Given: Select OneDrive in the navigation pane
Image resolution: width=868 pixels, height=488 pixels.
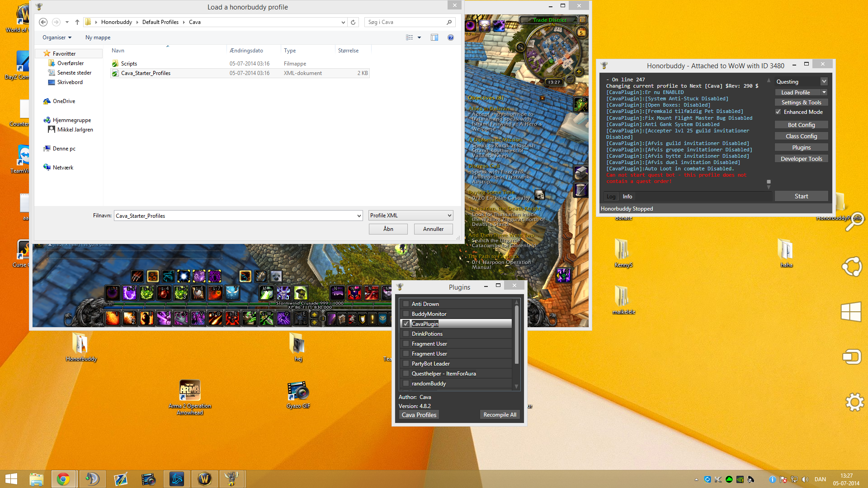Looking at the screenshot, I should 64,101.
